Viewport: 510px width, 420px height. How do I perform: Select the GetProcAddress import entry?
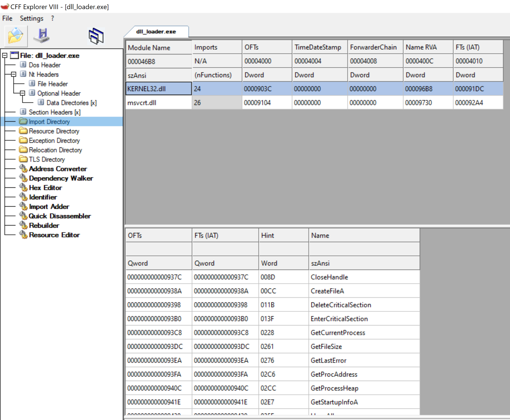point(334,374)
